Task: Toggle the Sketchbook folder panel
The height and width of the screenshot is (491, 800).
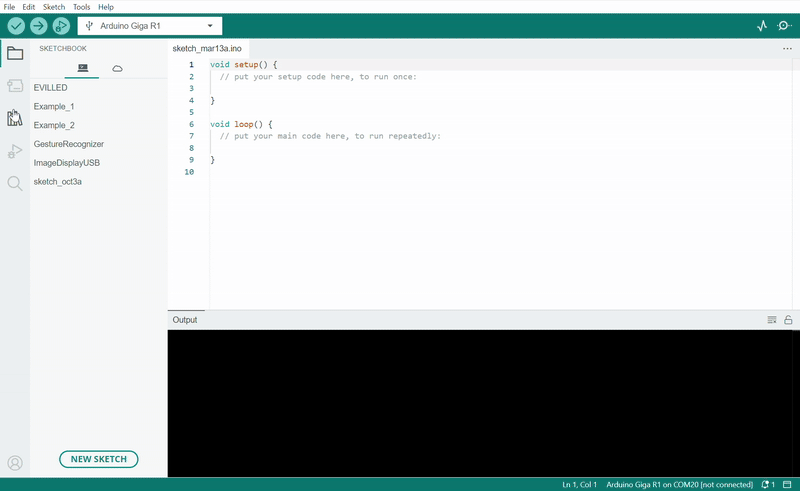Action: point(14,54)
